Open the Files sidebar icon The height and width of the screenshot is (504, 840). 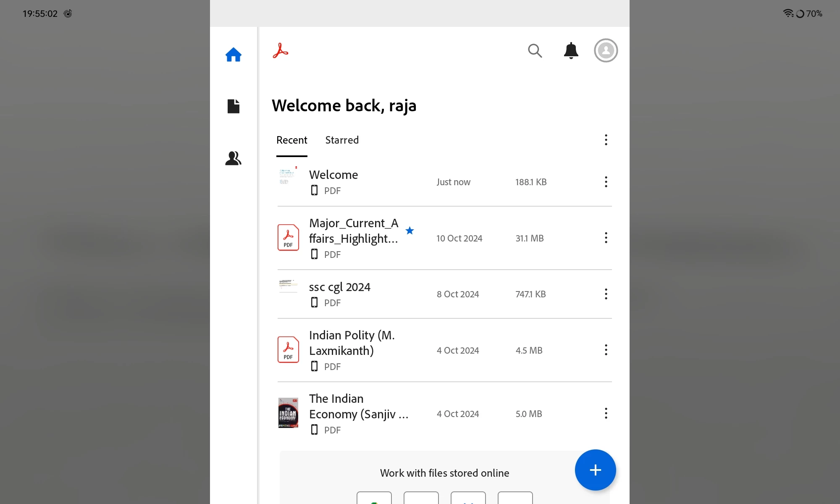(x=233, y=106)
